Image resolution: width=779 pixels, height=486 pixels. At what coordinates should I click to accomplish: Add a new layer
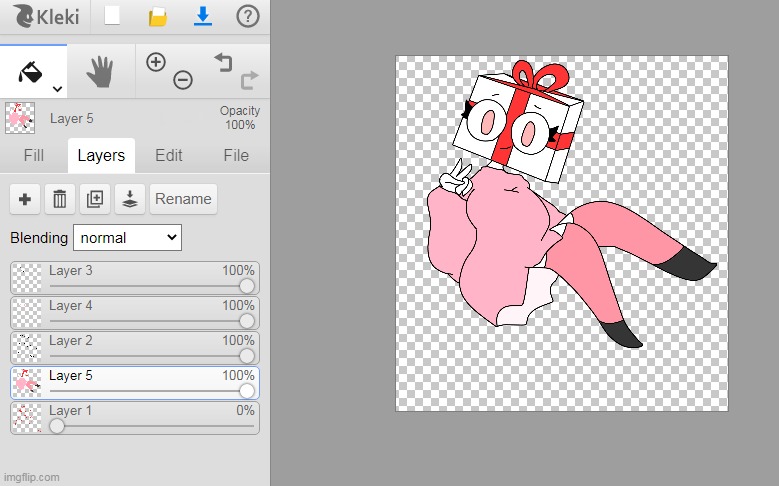(x=25, y=199)
